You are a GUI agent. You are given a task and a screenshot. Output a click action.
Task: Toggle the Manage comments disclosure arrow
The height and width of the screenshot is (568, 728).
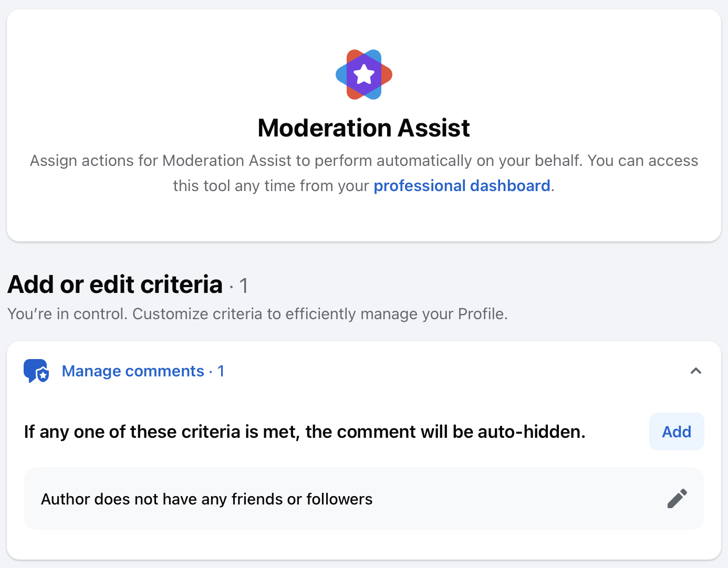696,371
